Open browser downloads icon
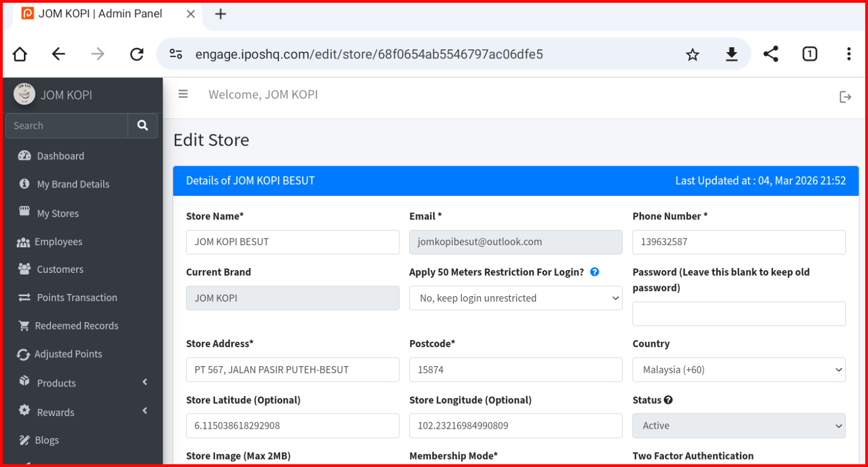Viewport: 868px width, 467px height. (732, 54)
